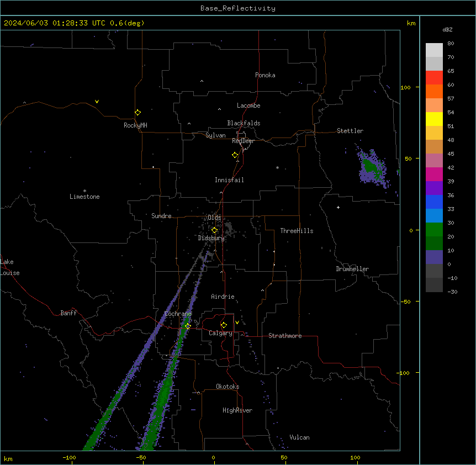
Task: Select the light blue 33 dBZ legend swatch
Action: coord(434,216)
